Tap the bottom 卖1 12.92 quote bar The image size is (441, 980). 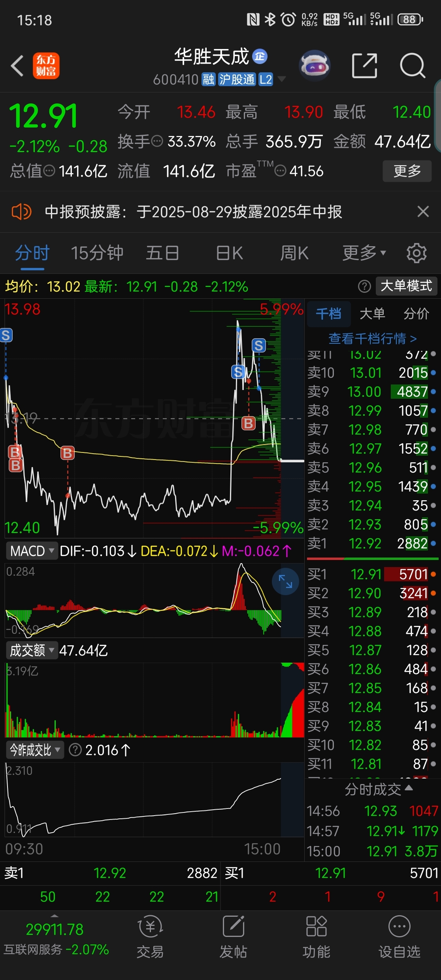pos(111,873)
